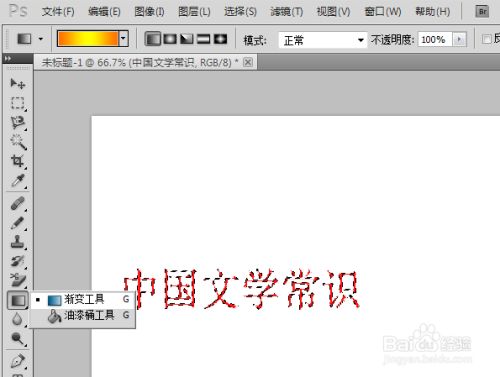Choose the diamond gradient style
This screenshot has height=377, width=500.
(220, 39)
